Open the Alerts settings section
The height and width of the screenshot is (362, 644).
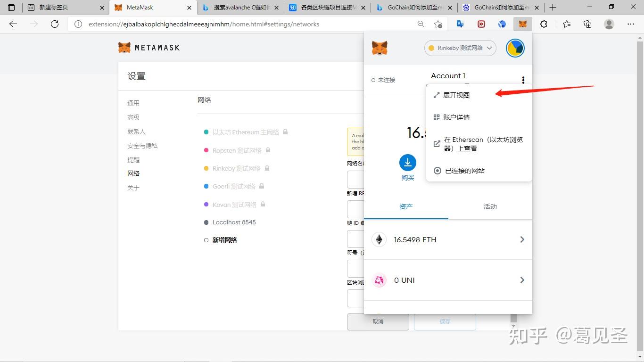(x=133, y=160)
